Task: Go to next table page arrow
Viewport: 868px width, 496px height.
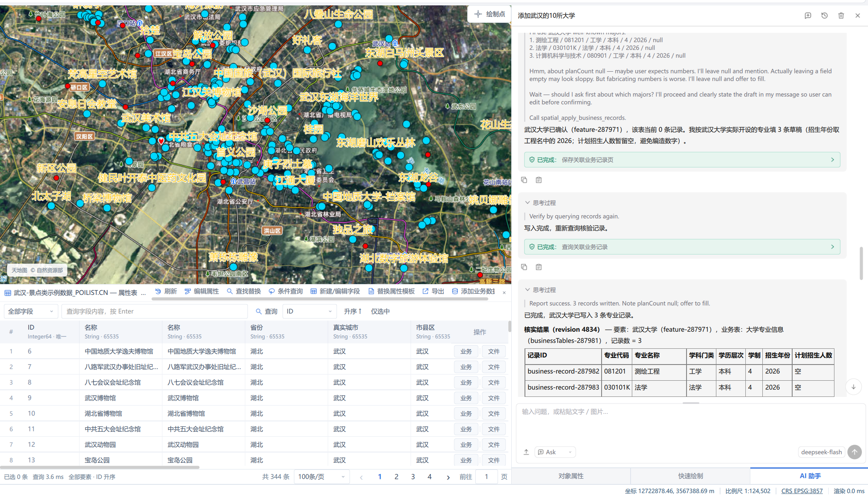Action: tap(448, 477)
